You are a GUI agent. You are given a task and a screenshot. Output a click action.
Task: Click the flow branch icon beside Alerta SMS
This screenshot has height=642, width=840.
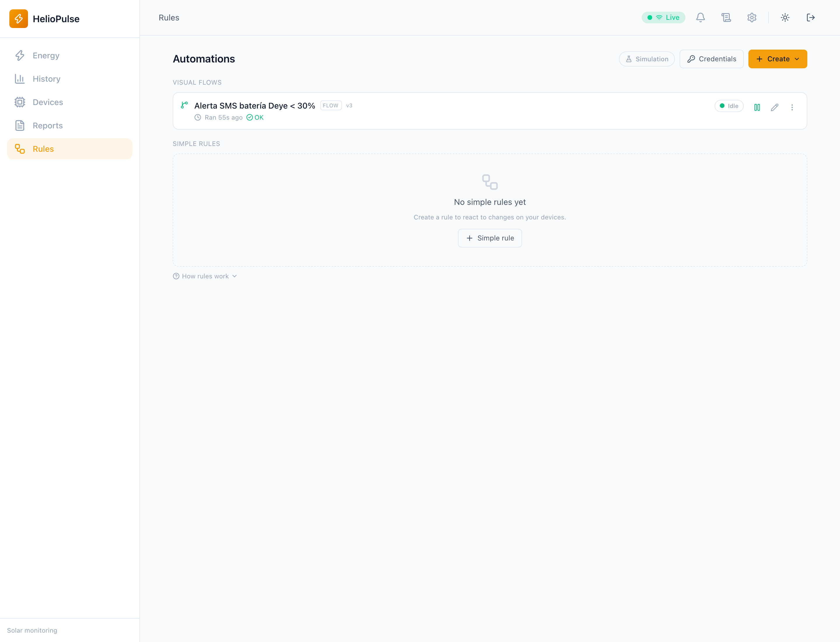coord(184,105)
